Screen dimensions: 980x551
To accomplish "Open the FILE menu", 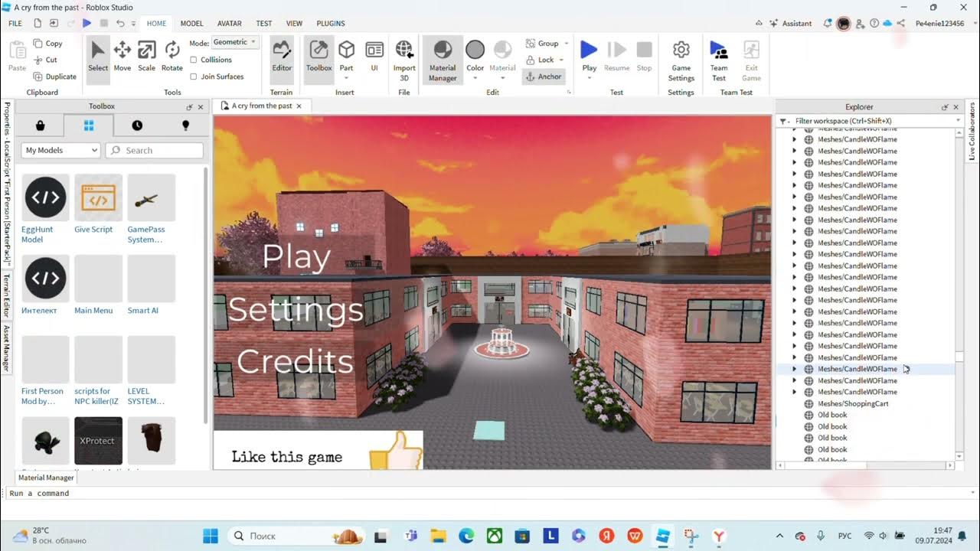I will tap(15, 24).
